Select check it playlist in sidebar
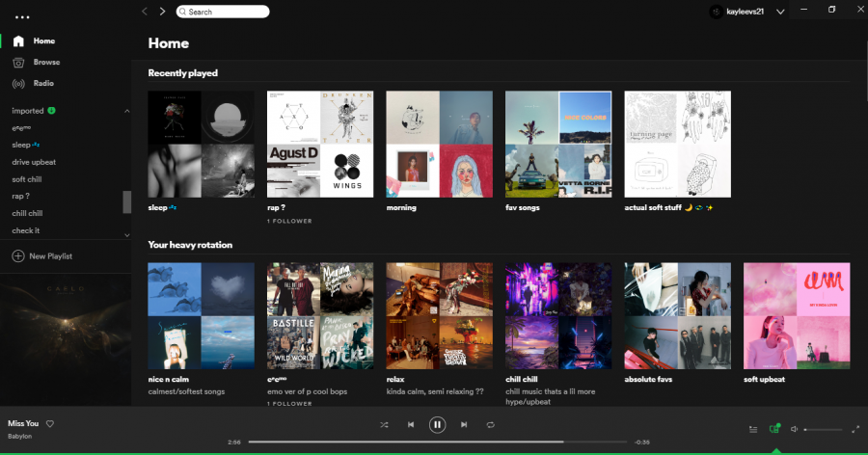 tap(25, 230)
